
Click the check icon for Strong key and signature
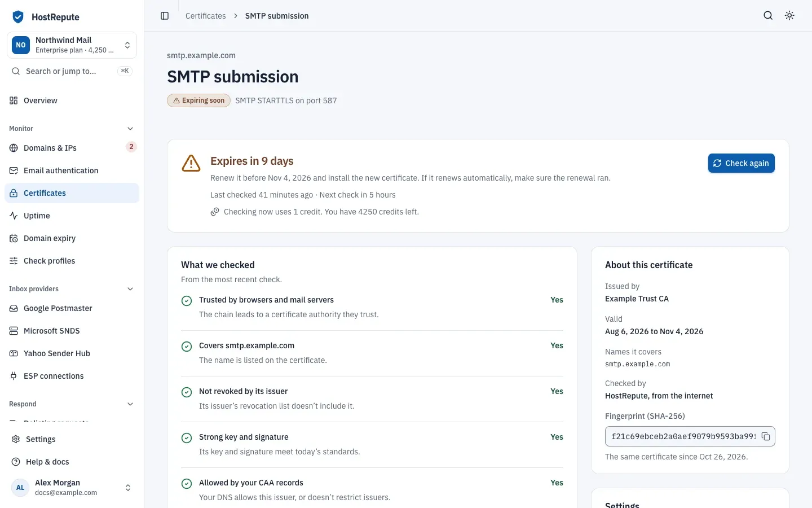tap(187, 438)
